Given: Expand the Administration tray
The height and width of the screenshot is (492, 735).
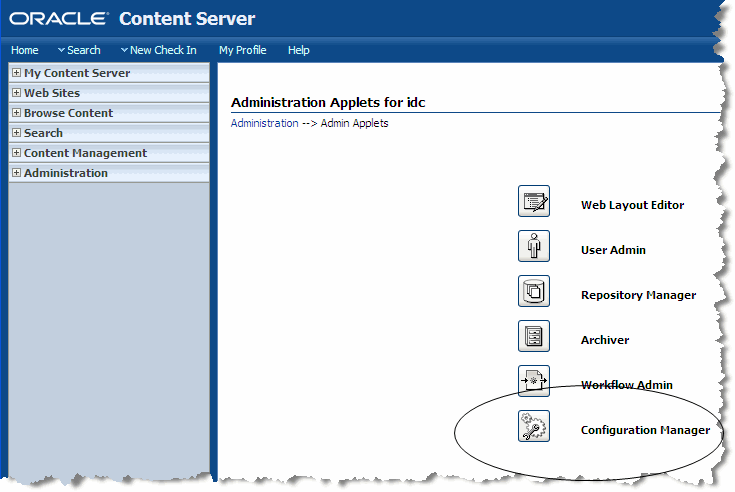Looking at the screenshot, I should [x=16, y=173].
